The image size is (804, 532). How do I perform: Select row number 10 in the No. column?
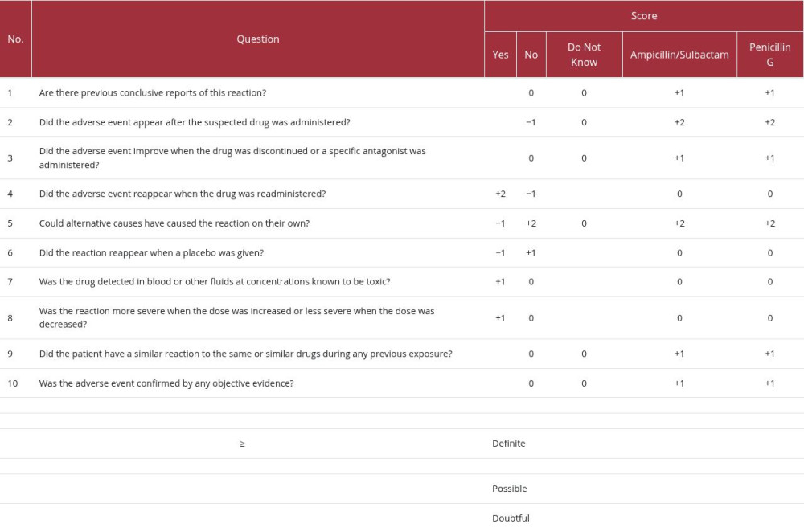(13, 383)
